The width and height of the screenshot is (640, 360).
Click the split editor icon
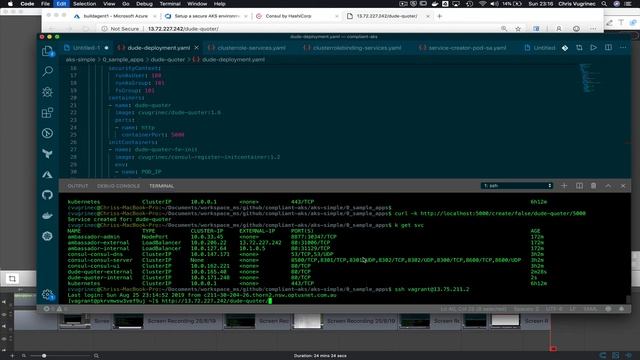608,48
